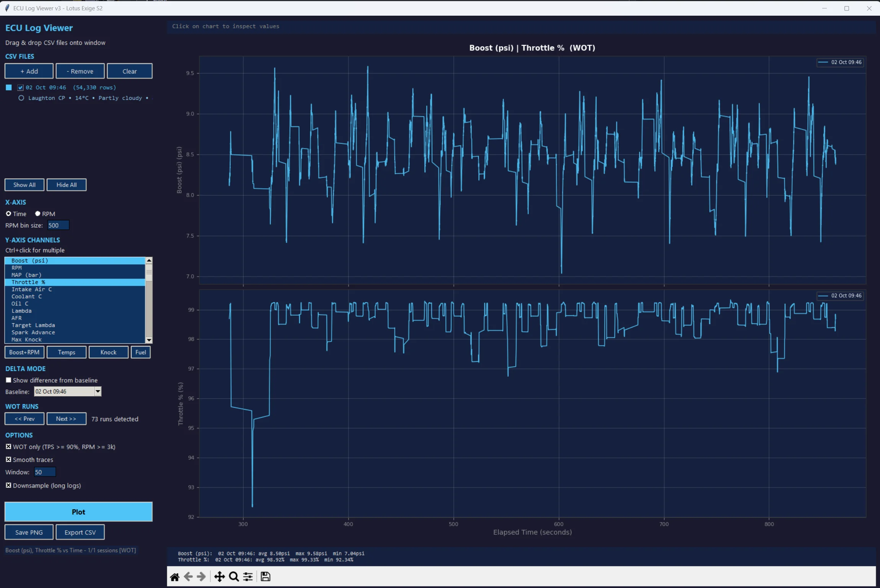
Task: Click the Clear files button
Action: coord(130,71)
